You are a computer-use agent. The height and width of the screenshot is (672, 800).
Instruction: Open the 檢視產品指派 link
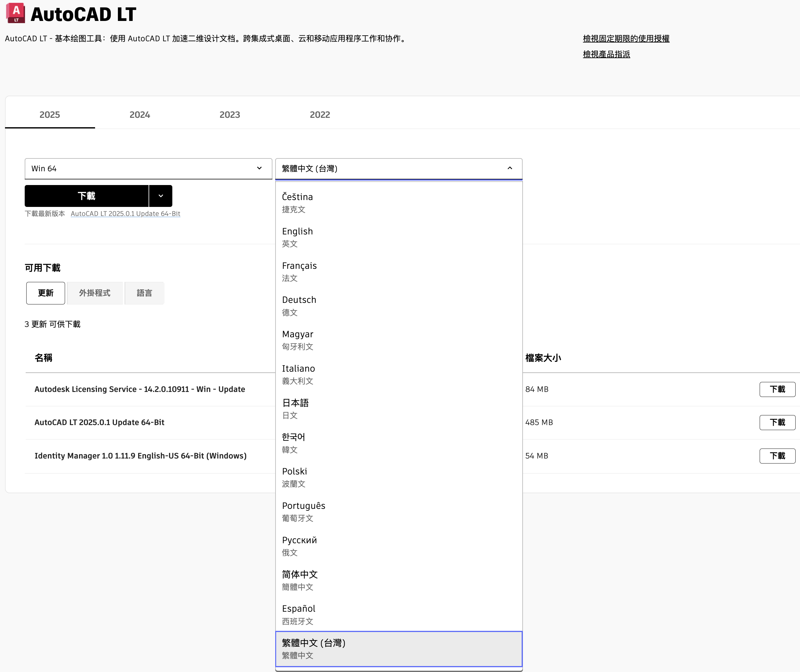point(606,54)
